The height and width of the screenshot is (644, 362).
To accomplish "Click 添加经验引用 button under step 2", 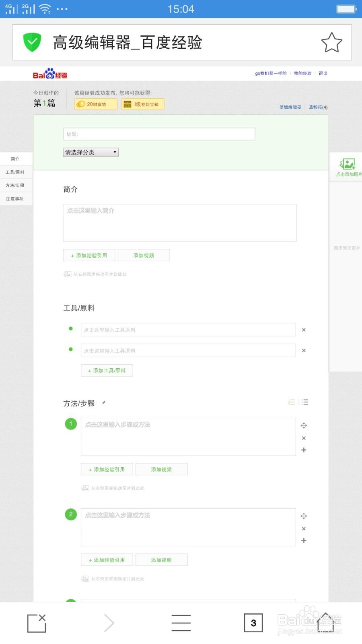I will [107, 560].
